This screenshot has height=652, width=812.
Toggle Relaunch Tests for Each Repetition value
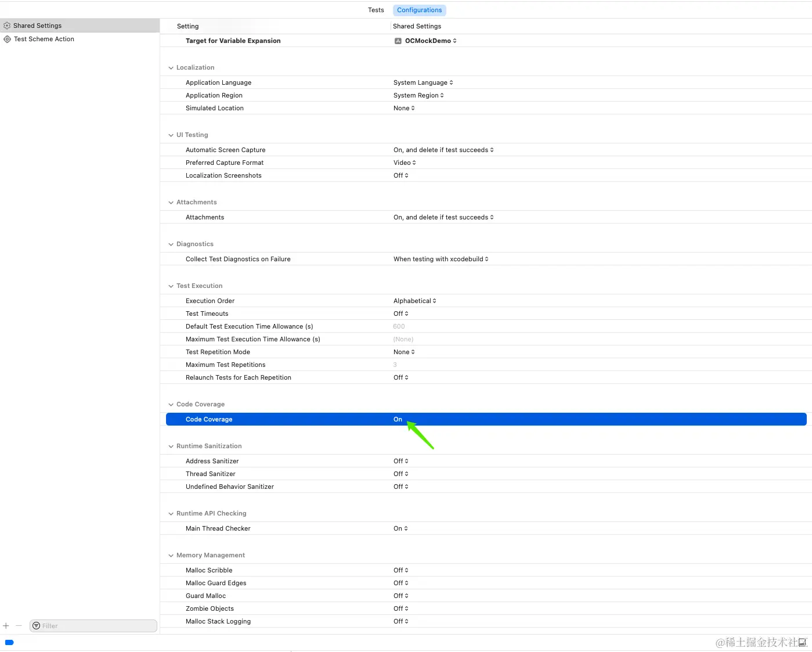tap(401, 377)
